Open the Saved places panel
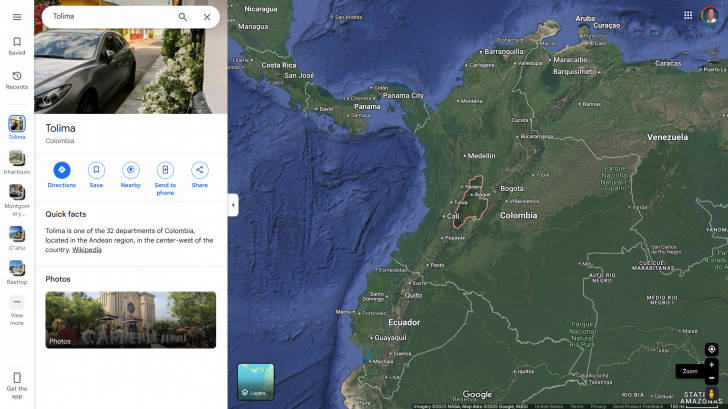Viewport: 728px width, 409px height. tap(17, 46)
